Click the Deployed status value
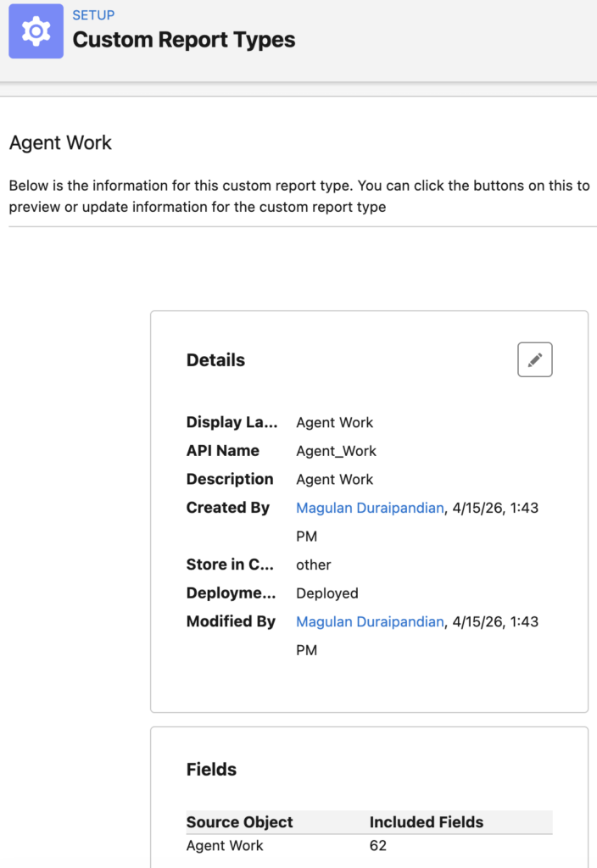This screenshot has height=868, width=597. (x=326, y=593)
